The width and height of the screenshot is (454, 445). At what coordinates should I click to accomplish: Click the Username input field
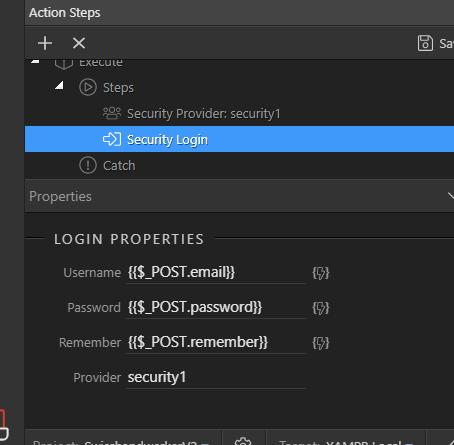(216, 273)
